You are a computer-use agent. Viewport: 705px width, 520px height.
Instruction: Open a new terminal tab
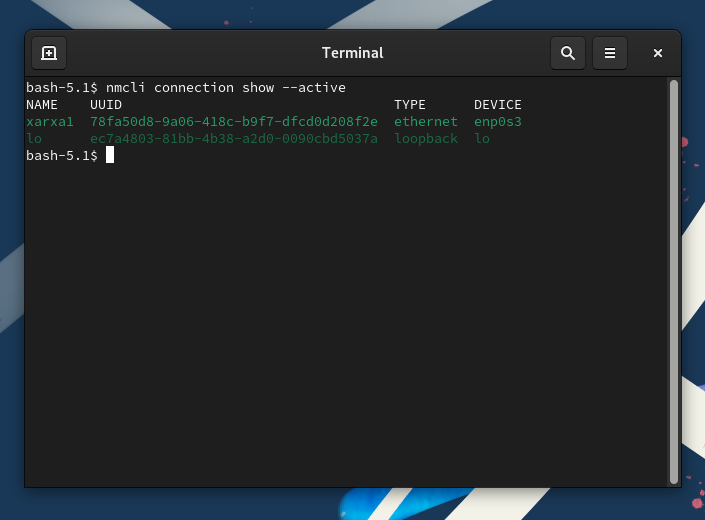coord(49,53)
